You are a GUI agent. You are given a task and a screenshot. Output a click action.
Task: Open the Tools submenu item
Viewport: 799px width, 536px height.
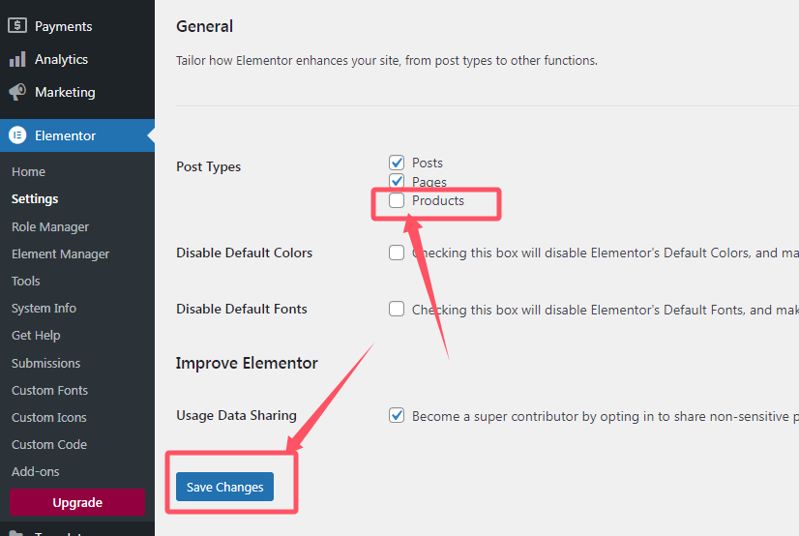point(25,281)
